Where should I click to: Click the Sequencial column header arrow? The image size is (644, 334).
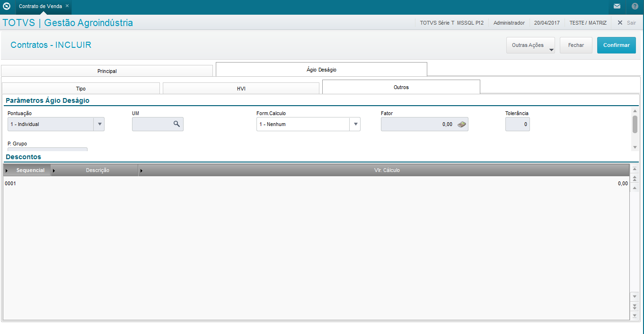(x=7, y=171)
